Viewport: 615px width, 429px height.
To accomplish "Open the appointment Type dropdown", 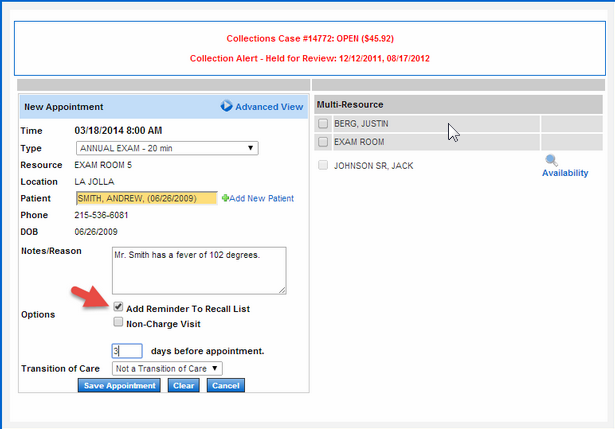I will pos(167,148).
